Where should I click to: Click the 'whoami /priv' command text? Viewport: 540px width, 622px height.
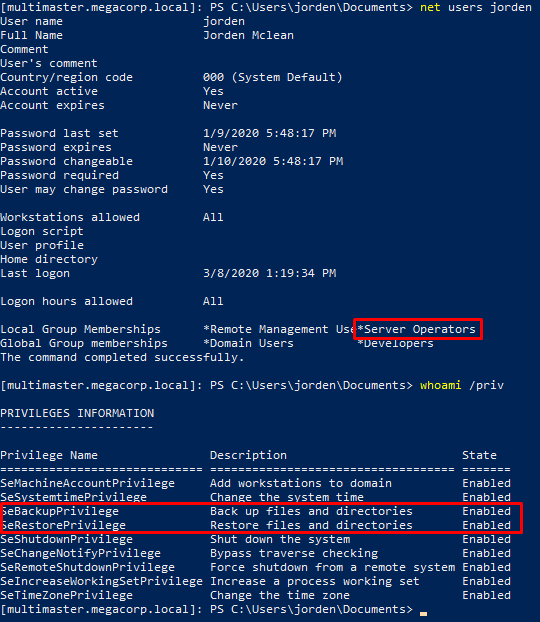click(x=462, y=385)
